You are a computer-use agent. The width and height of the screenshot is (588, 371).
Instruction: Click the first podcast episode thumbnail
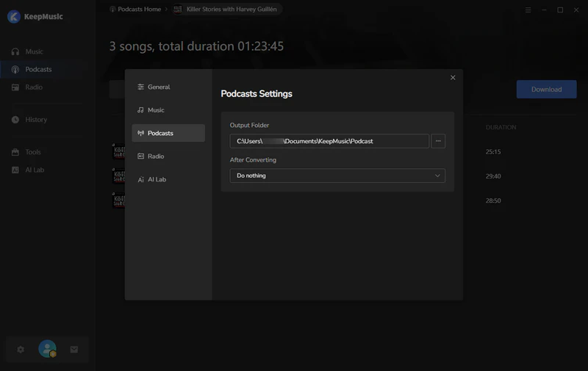tap(118, 152)
